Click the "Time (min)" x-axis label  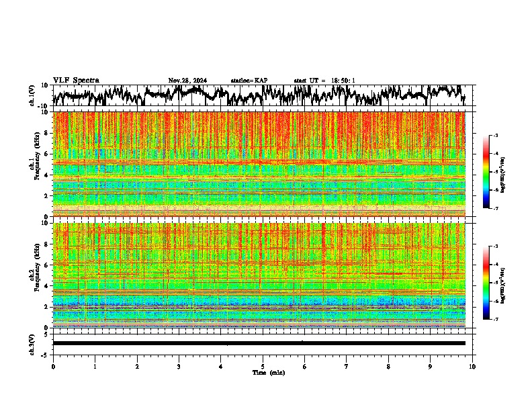point(269,373)
